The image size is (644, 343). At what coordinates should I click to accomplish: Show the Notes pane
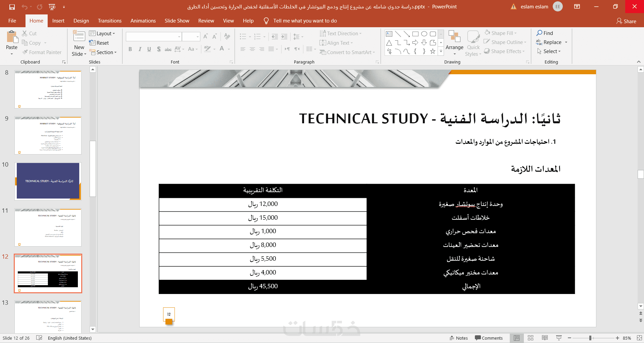pos(458,338)
